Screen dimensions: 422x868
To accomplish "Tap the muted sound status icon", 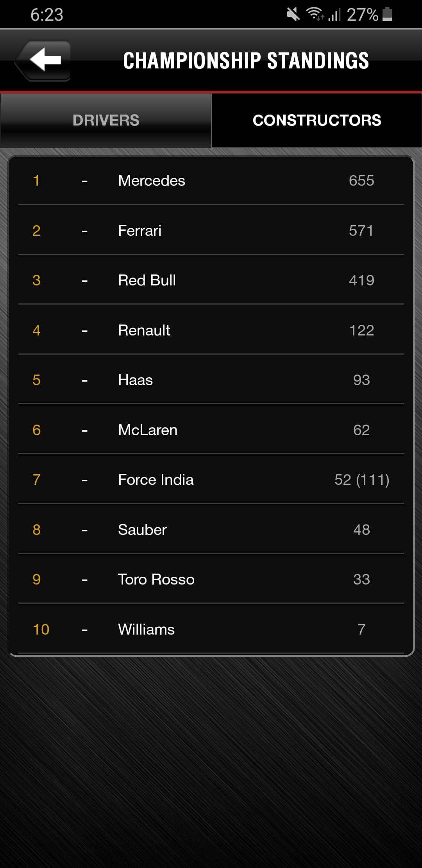I will (293, 15).
